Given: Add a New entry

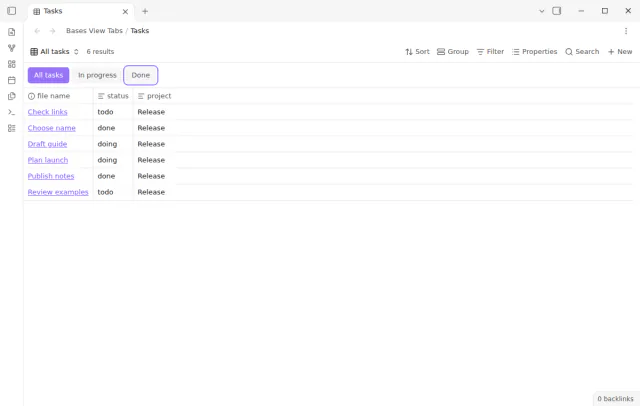Looking at the screenshot, I should tap(620, 52).
